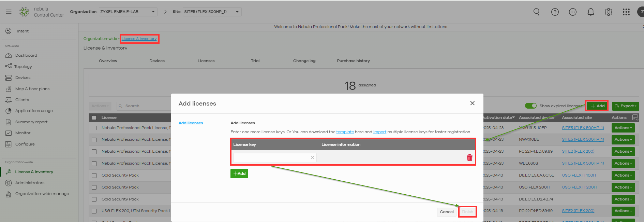The width and height of the screenshot is (644, 222).
Task: Open Clients in the sidebar
Action: (22, 100)
